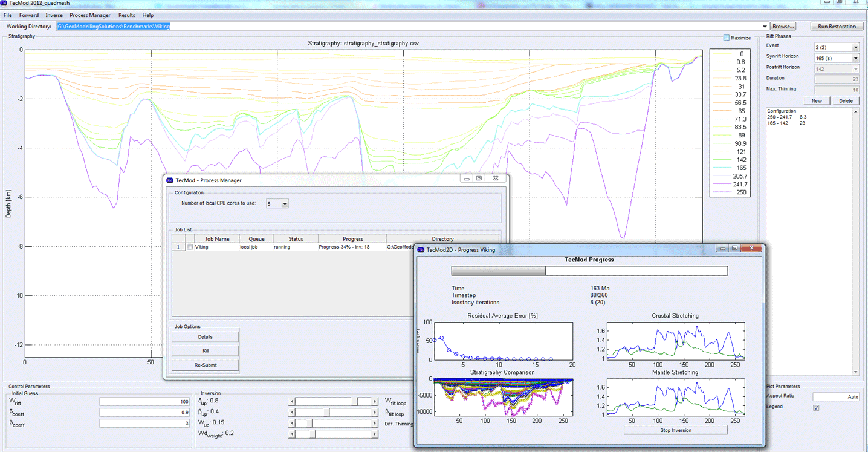Click TecMod icon in Process Manager title bar
The width and height of the screenshot is (868, 452).
(x=170, y=180)
